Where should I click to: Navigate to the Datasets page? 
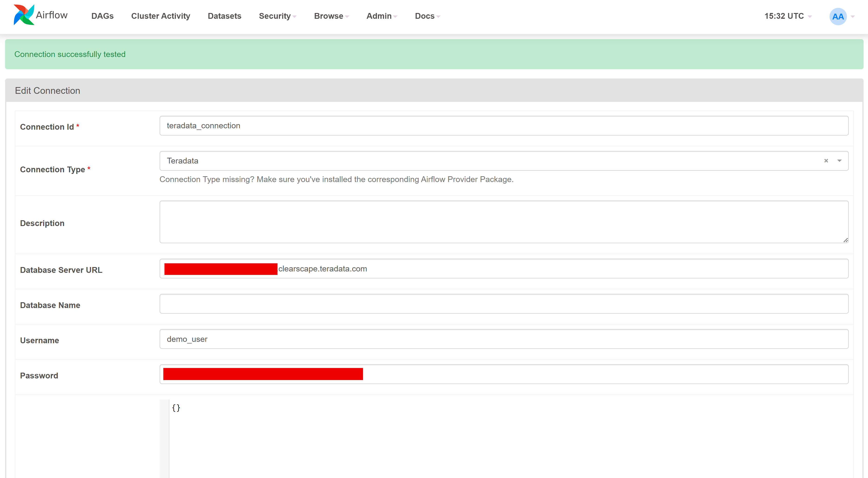[224, 16]
